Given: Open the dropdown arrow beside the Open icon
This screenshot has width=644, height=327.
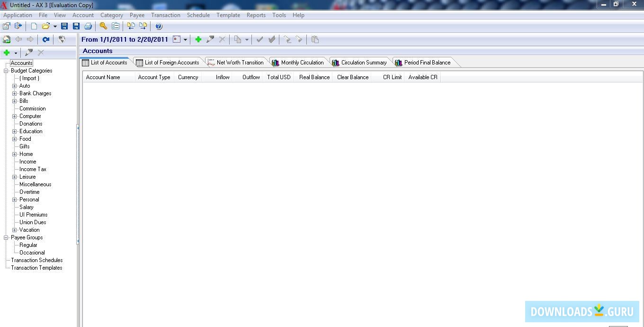Looking at the screenshot, I should tap(55, 26).
